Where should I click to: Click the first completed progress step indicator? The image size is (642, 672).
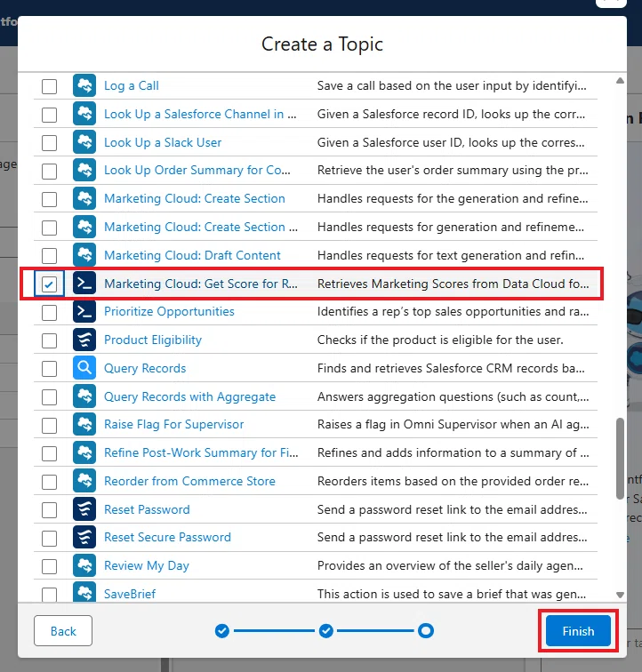[x=222, y=631]
